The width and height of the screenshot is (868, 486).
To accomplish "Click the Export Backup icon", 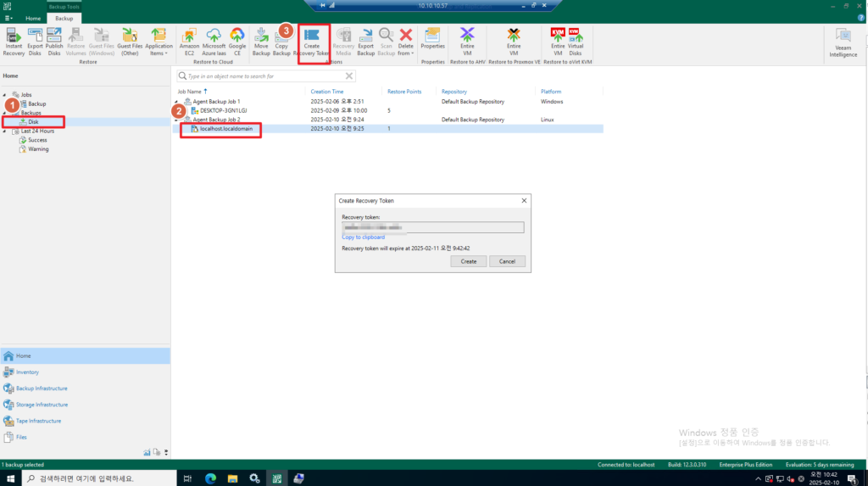I will [x=366, y=42].
